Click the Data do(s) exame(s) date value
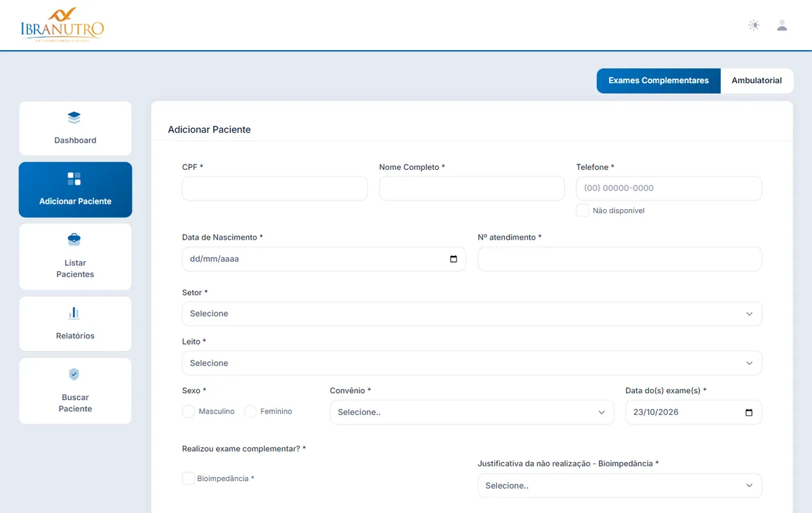This screenshot has width=812, height=513. (656, 412)
